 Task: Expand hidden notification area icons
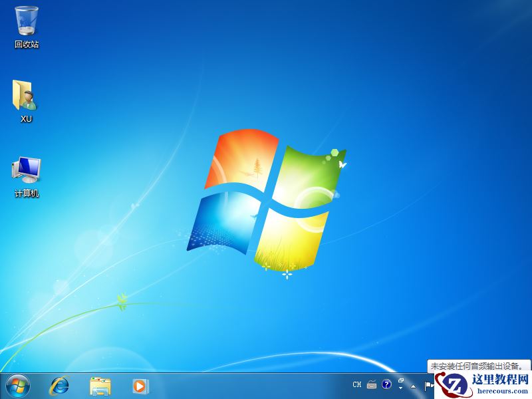[x=414, y=386]
